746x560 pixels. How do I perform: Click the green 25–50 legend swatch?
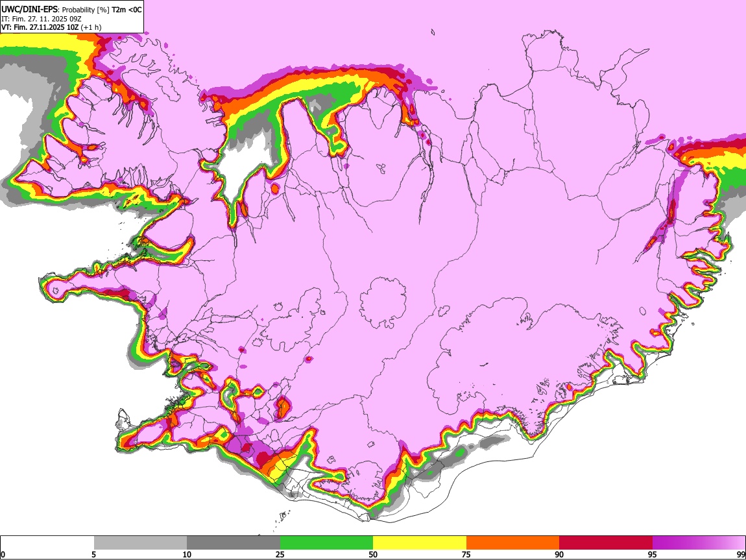click(326, 543)
